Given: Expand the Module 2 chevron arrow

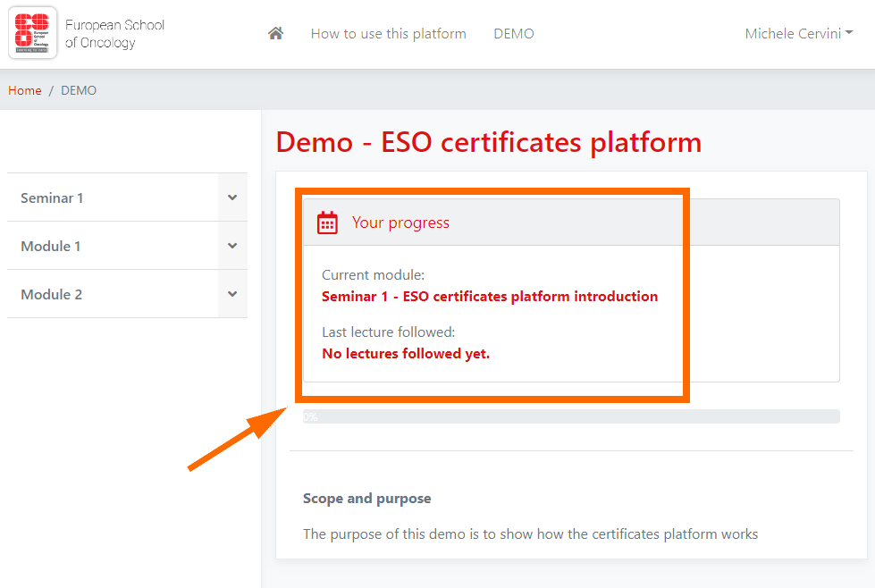Looking at the screenshot, I should pyautogui.click(x=232, y=294).
